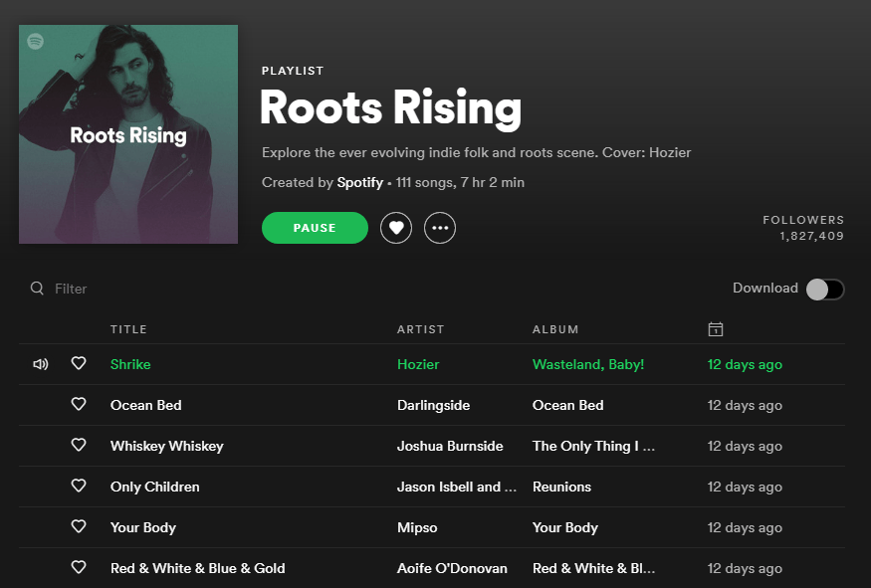This screenshot has height=588, width=871.
Task: Open Hozier's artist page
Action: point(417,363)
